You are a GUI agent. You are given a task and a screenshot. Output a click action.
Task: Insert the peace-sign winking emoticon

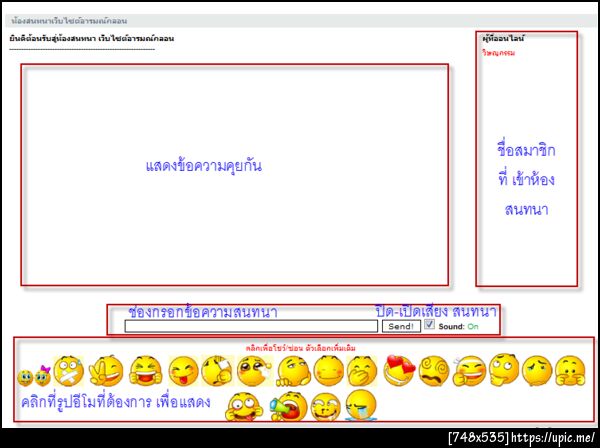pos(106,371)
